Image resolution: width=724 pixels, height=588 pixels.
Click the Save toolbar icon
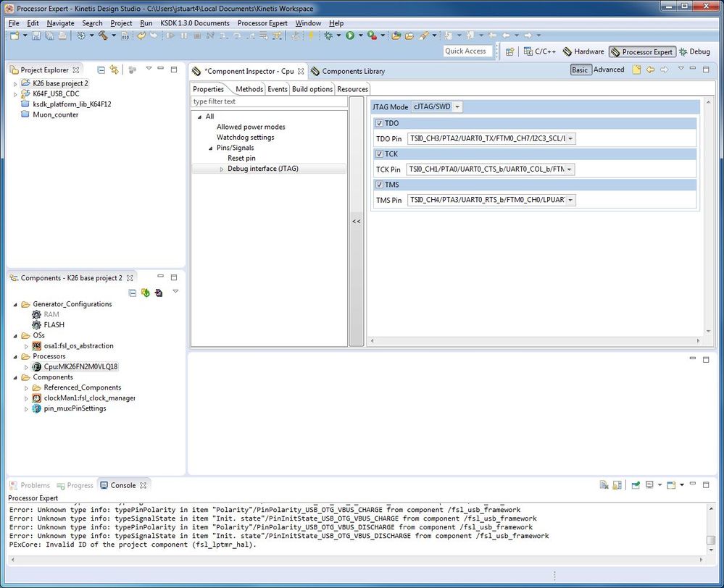(x=36, y=35)
